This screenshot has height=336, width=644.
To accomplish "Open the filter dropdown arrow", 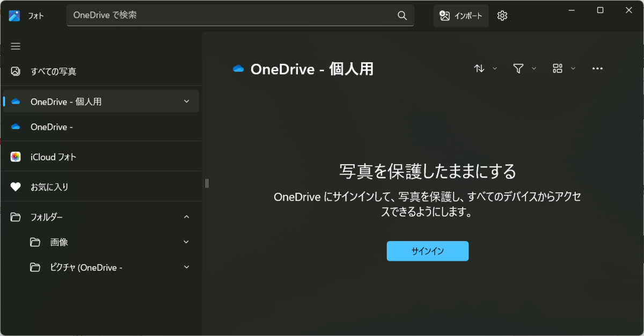I will point(533,68).
